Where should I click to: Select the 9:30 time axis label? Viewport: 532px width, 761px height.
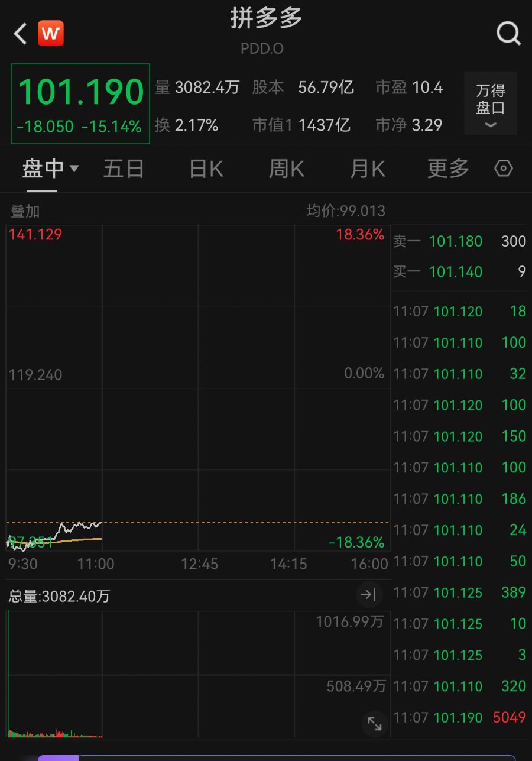point(23,564)
